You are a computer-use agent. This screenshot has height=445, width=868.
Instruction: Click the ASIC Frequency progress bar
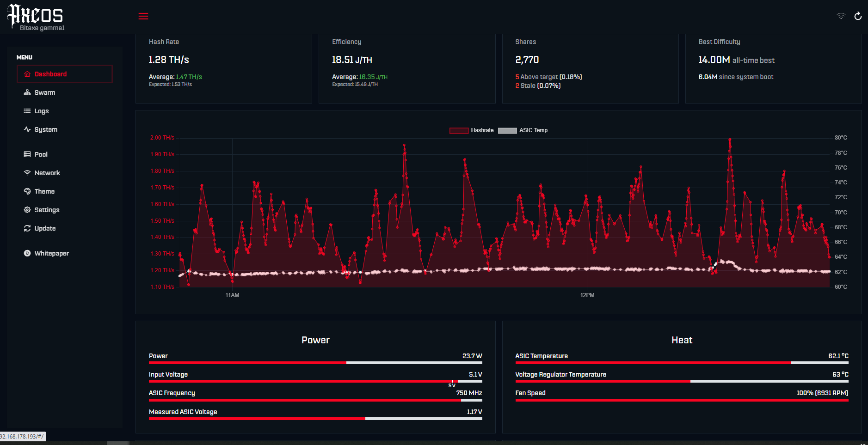315,400
